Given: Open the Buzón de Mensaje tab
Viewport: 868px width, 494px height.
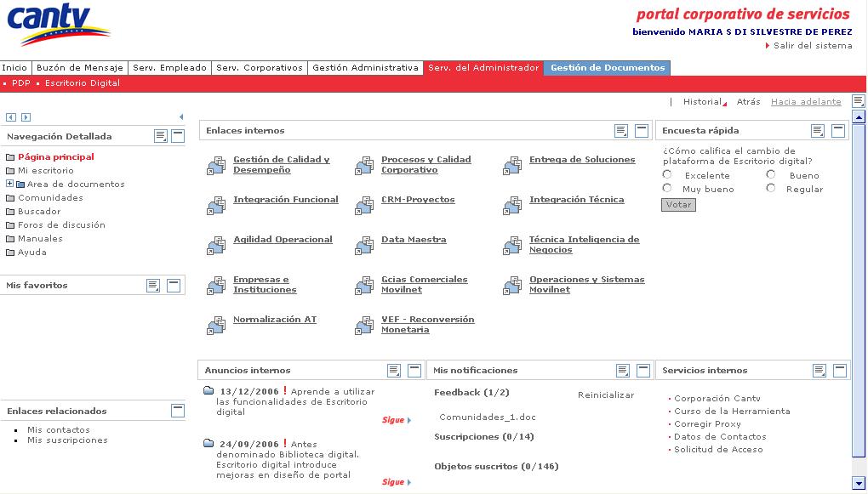Looking at the screenshot, I should 80,67.
